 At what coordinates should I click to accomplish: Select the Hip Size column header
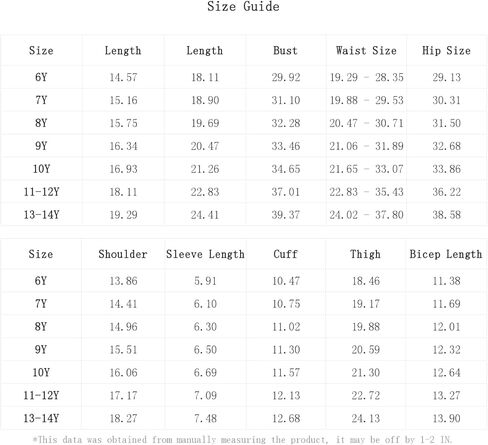[x=447, y=51]
